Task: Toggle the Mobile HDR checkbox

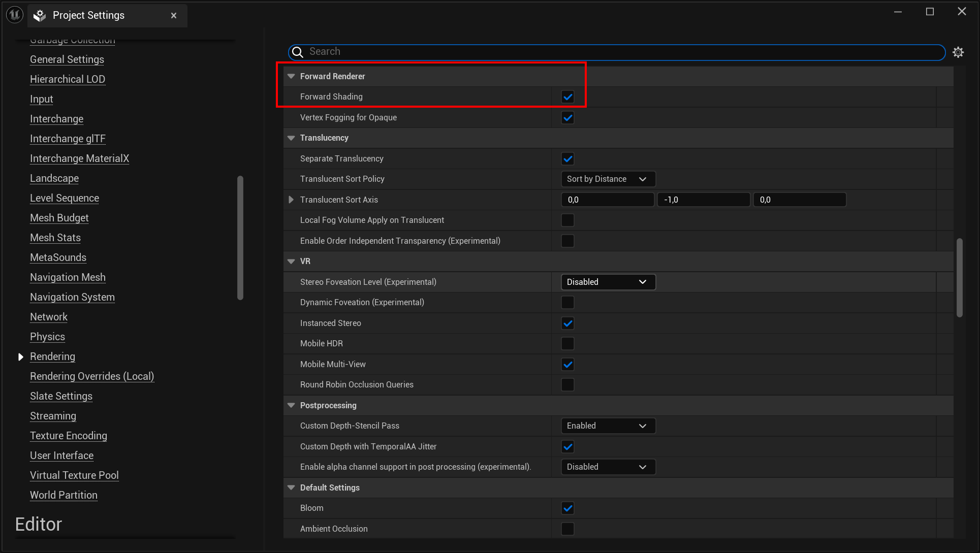Action: click(x=567, y=343)
